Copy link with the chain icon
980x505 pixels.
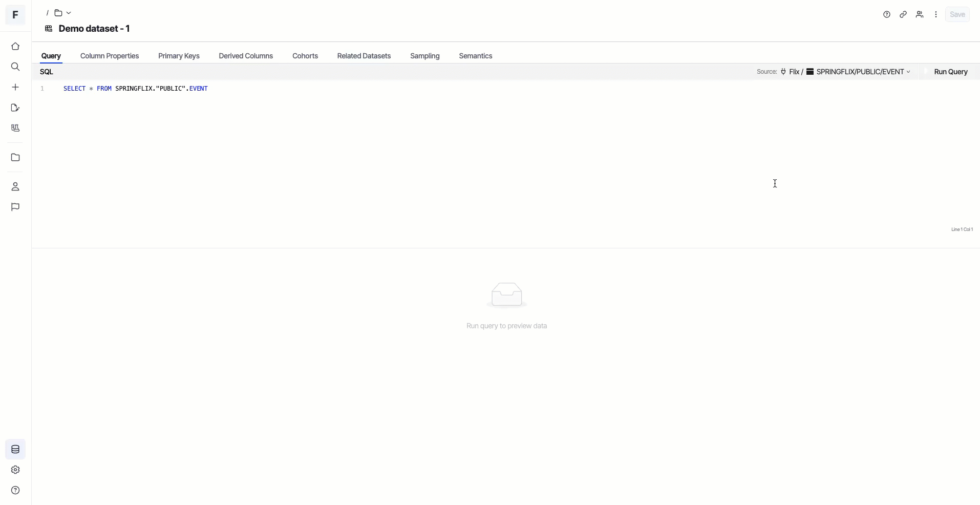click(x=903, y=14)
